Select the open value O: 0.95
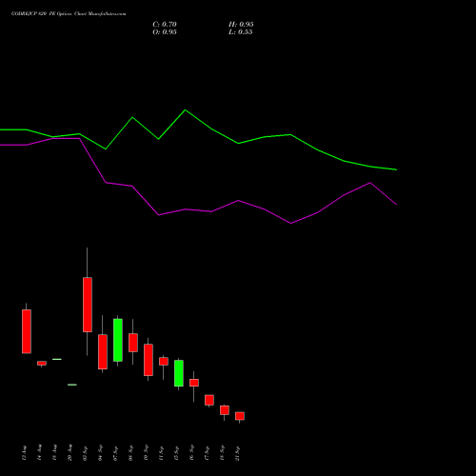 click(165, 32)
